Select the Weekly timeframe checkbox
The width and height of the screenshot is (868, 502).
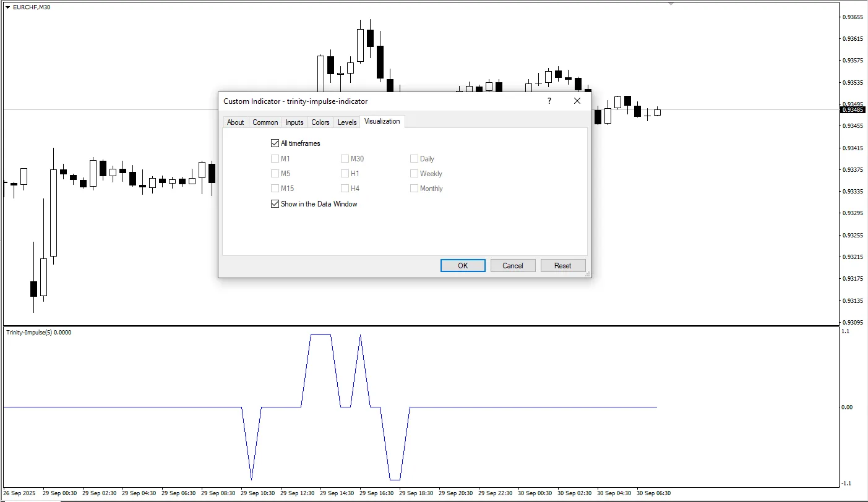(415, 174)
